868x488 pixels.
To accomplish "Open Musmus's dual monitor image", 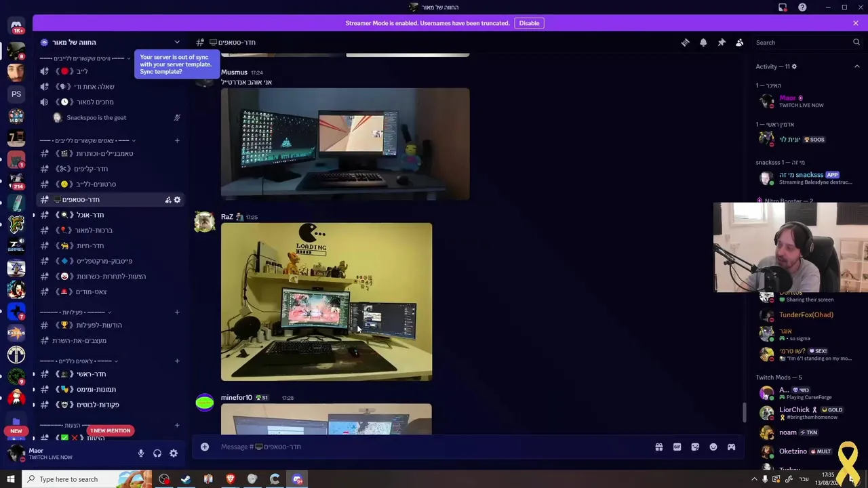I will coord(345,144).
